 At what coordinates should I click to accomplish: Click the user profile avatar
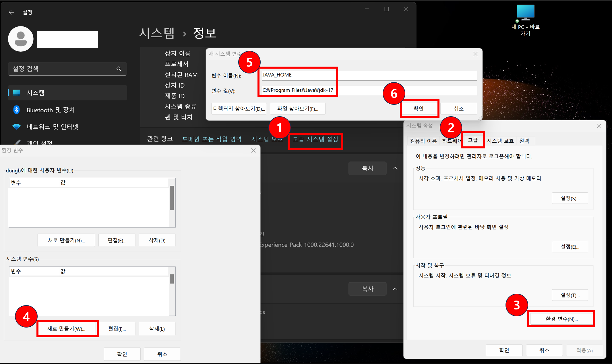pyautogui.click(x=21, y=39)
